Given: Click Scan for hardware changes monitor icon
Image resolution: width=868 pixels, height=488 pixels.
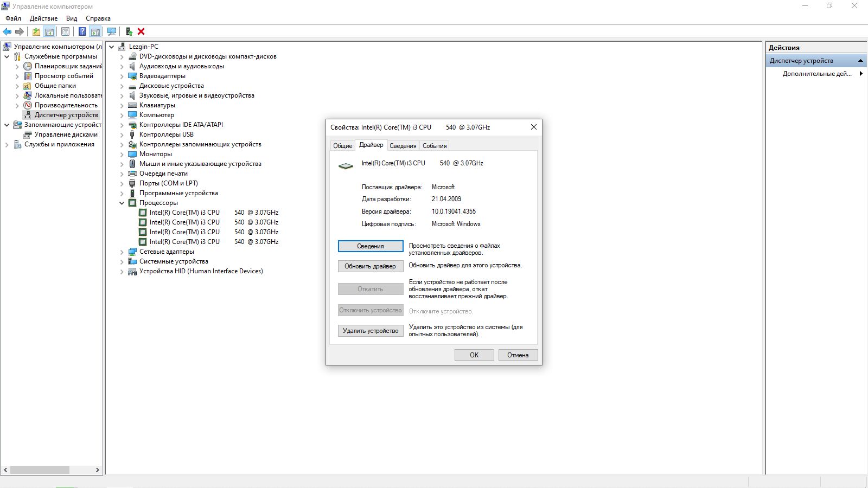Looking at the screenshot, I should point(112,31).
